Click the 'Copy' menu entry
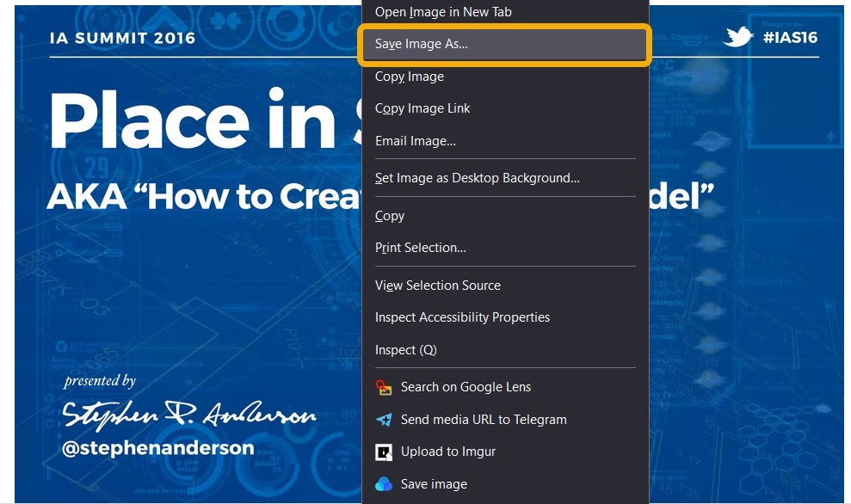The width and height of the screenshot is (851, 504). coord(389,216)
